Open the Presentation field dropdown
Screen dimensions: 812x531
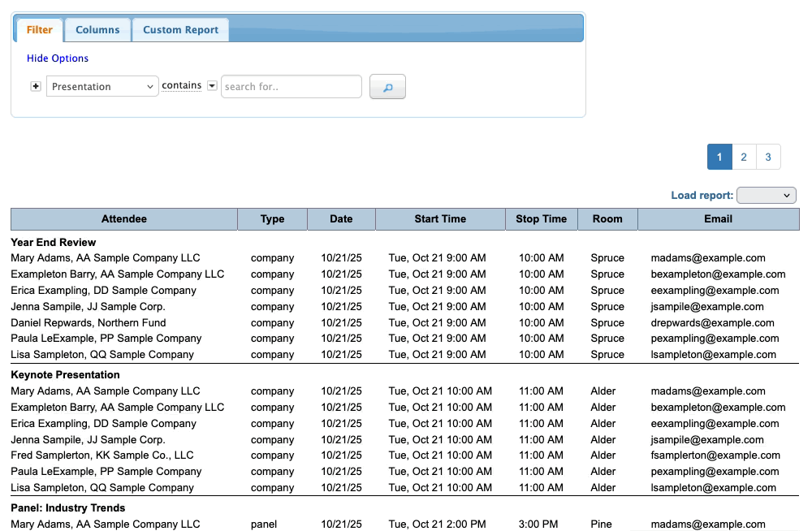coord(102,87)
